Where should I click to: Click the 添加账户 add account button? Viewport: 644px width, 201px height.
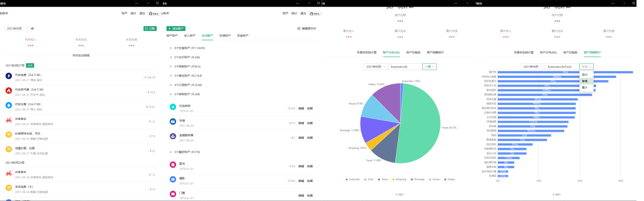coord(176,29)
